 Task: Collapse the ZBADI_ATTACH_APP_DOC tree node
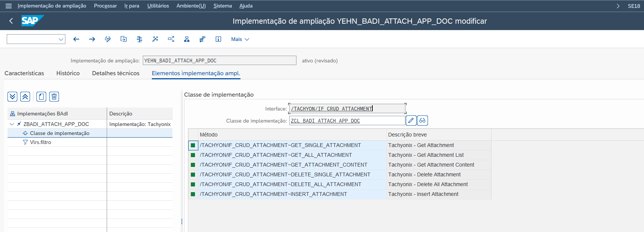coord(12,124)
